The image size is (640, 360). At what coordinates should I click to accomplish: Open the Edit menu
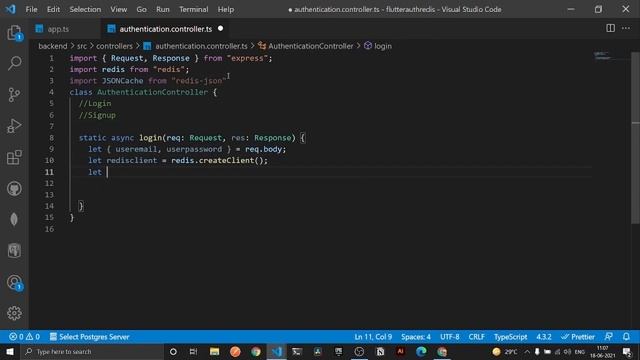click(53, 9)
